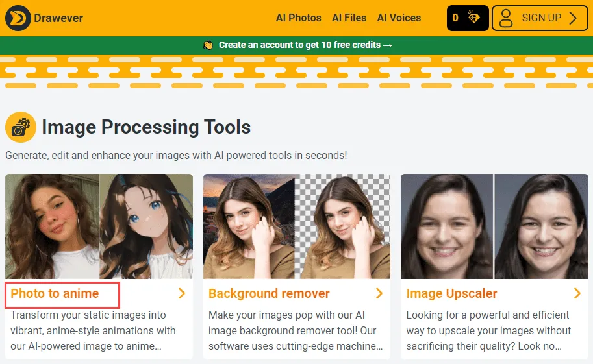Open the Photo to anime tool link
Screen dimensions: 593x364
(x=55, y=294)
